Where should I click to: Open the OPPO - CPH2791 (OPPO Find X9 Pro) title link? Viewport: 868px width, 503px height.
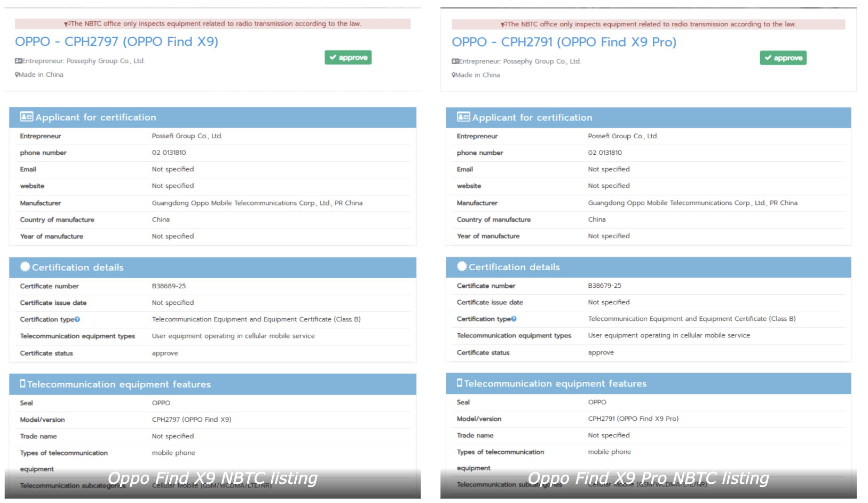(564, 42)
